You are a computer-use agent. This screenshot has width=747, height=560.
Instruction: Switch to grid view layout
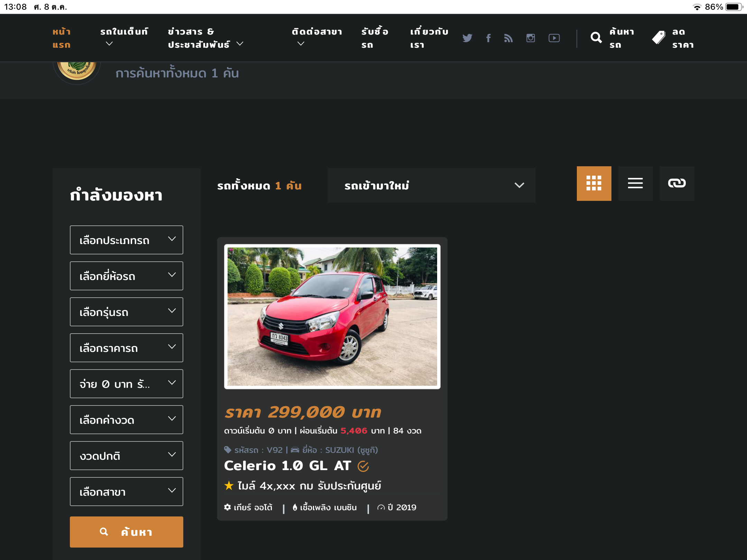[594, 183]
